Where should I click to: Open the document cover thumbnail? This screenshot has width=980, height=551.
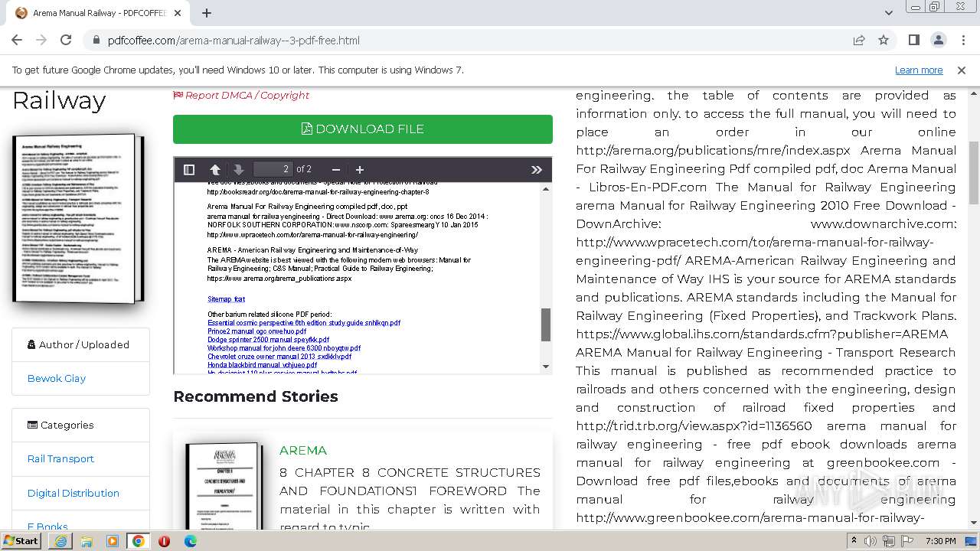tap(78, 219)
